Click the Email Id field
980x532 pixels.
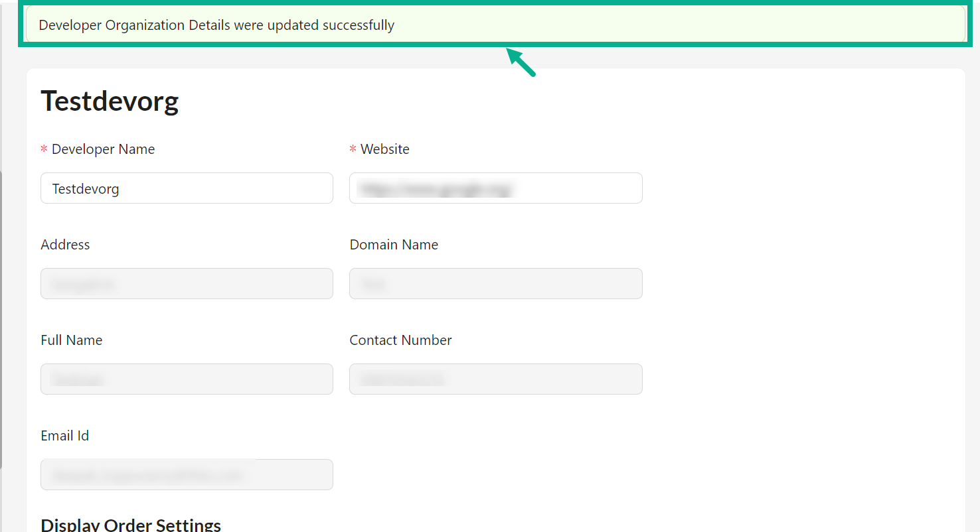187,475
